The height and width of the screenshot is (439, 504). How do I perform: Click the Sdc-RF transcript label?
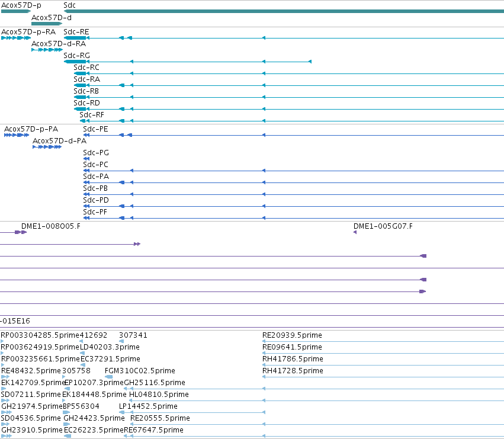point(92,115)
